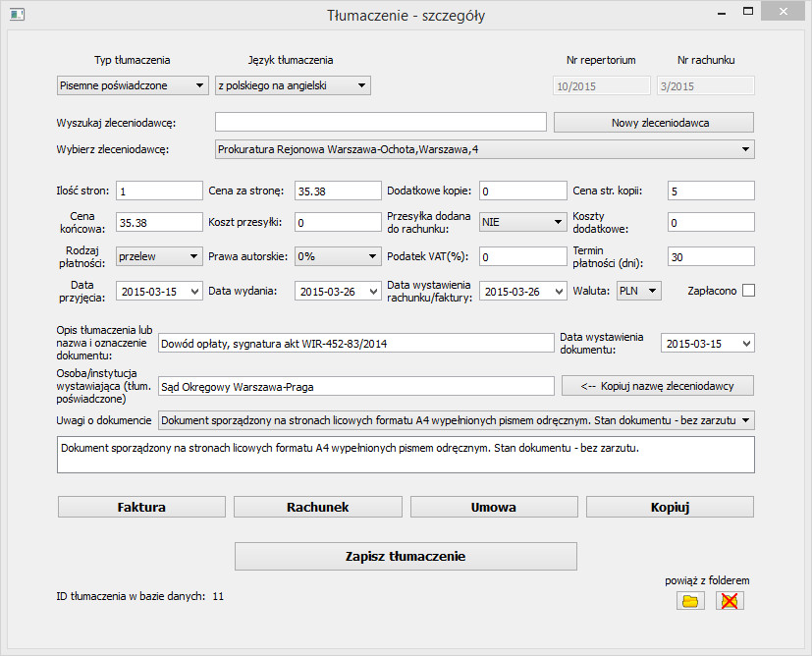The image size is (812, 656).
Task: Click the Rachunek button
Action: tap(318, 507)
